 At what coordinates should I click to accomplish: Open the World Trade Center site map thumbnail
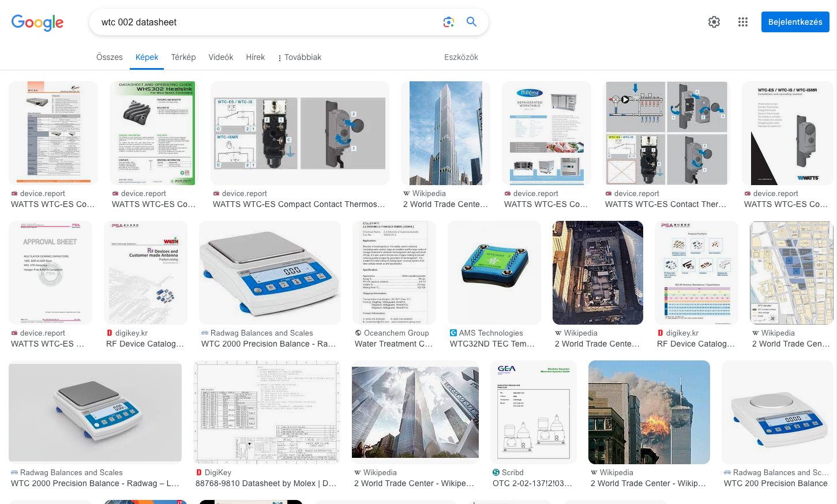pos(791,273)
